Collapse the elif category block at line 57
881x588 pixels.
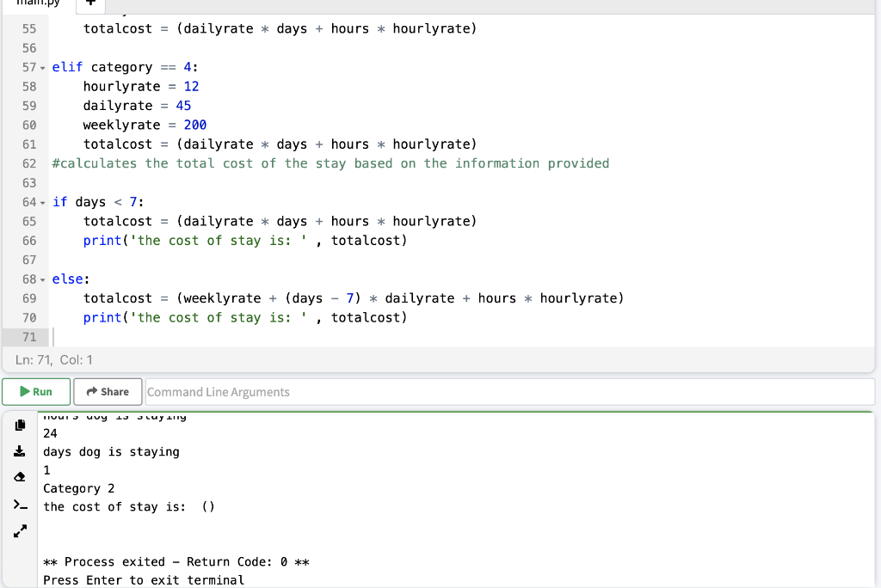pos(41,67)
